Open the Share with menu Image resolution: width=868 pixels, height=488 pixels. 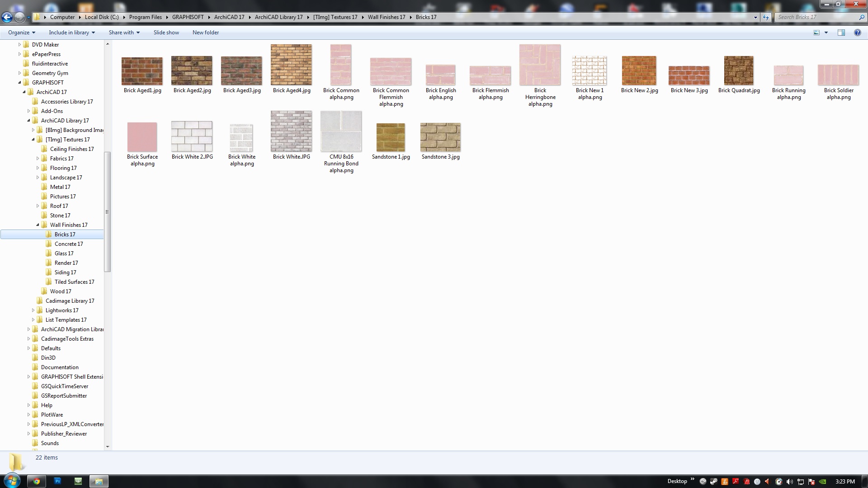tap(124, 33)
